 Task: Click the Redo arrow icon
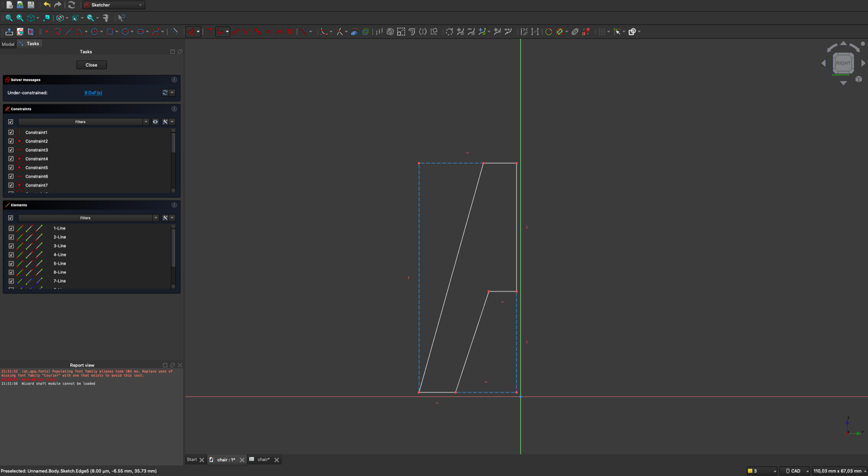click(x=58, y=5)
